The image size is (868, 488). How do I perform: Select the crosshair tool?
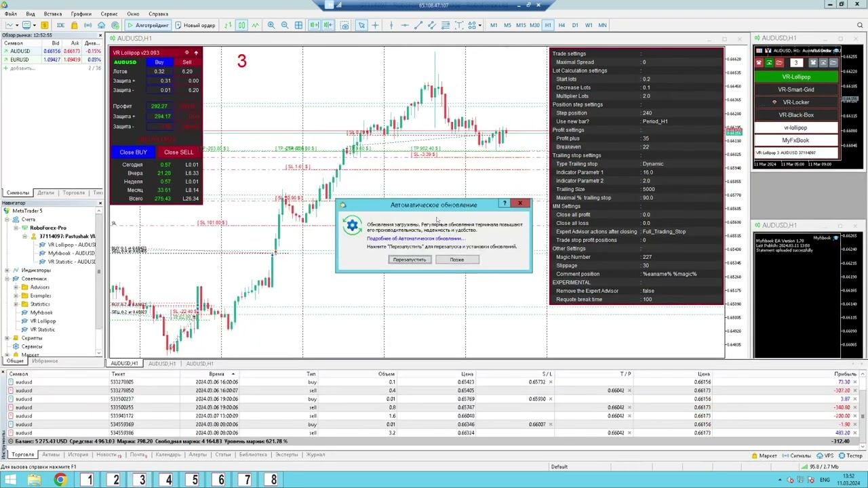tap(375, 25)
